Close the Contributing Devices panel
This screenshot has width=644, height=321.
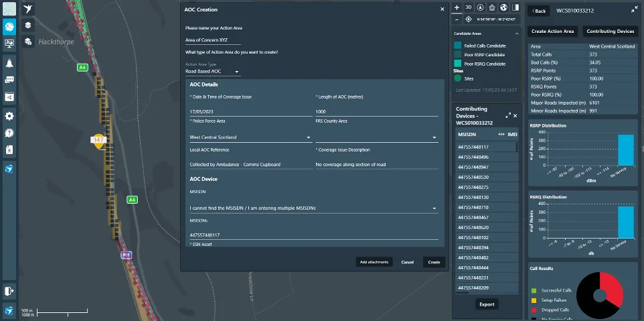pos(515,115)
